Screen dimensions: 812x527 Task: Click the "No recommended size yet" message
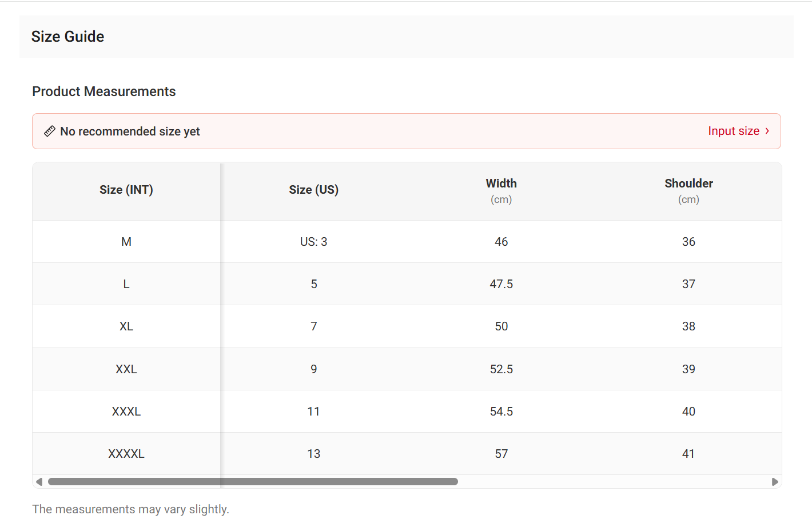[130, 131]
